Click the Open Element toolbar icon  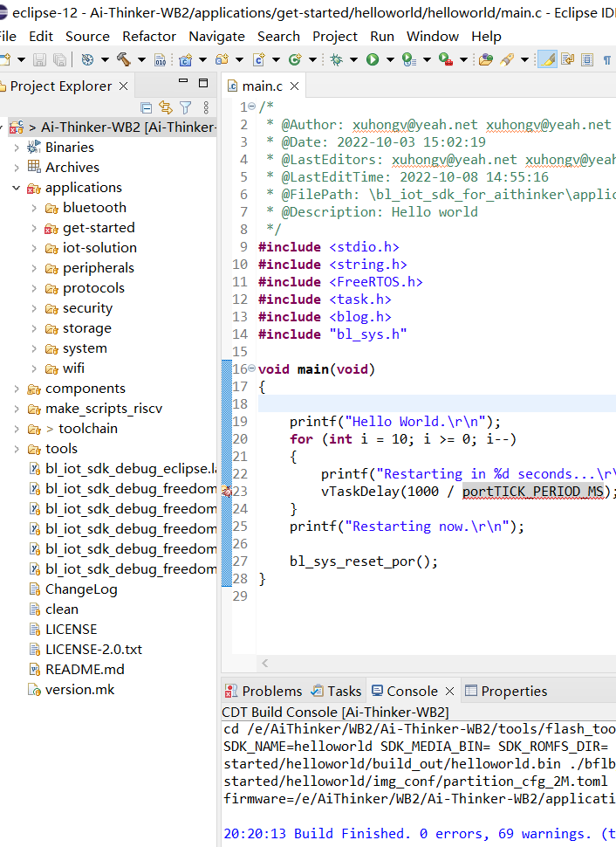(486, 59)
